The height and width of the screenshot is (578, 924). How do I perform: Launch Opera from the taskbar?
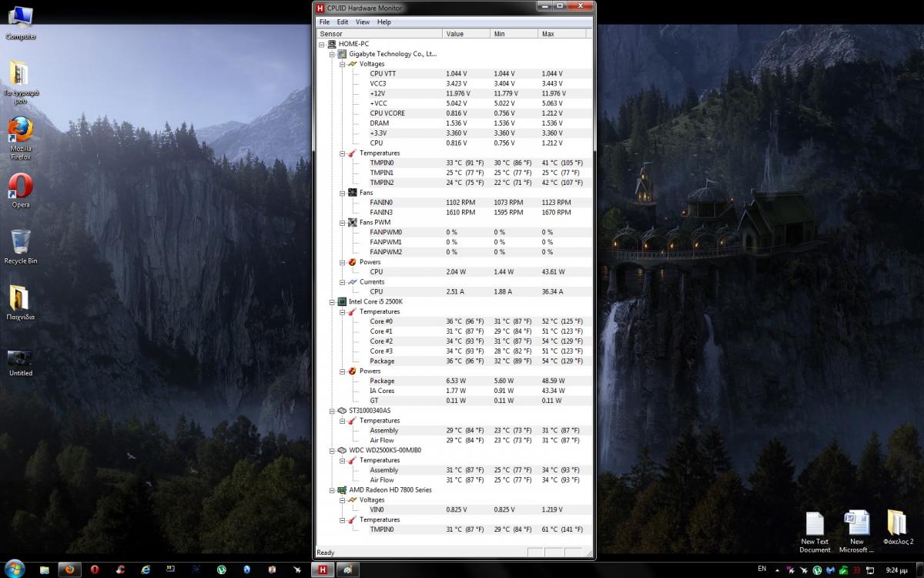(95, 570)
